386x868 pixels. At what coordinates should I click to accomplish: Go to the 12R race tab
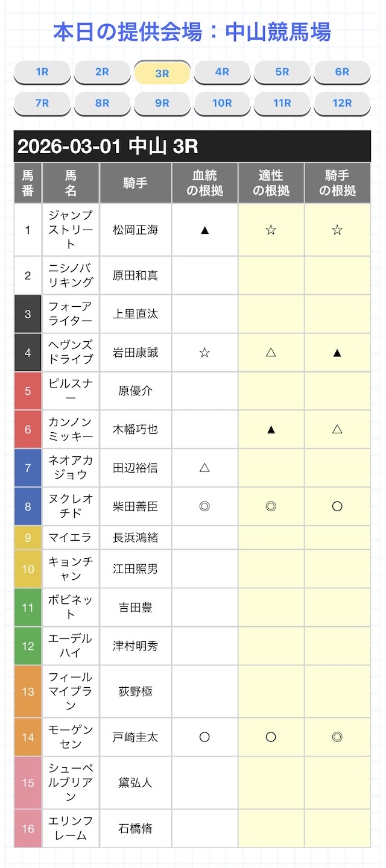(342, 103)
